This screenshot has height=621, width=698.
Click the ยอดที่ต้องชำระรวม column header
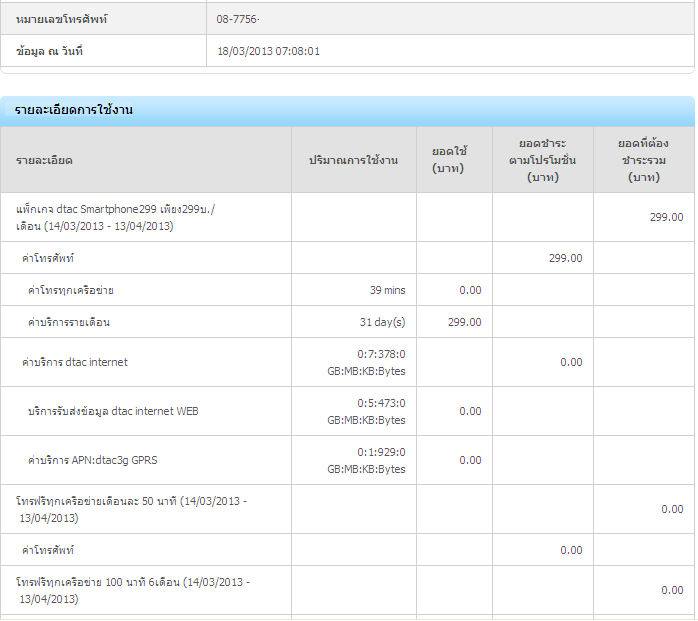click(643, 160)
